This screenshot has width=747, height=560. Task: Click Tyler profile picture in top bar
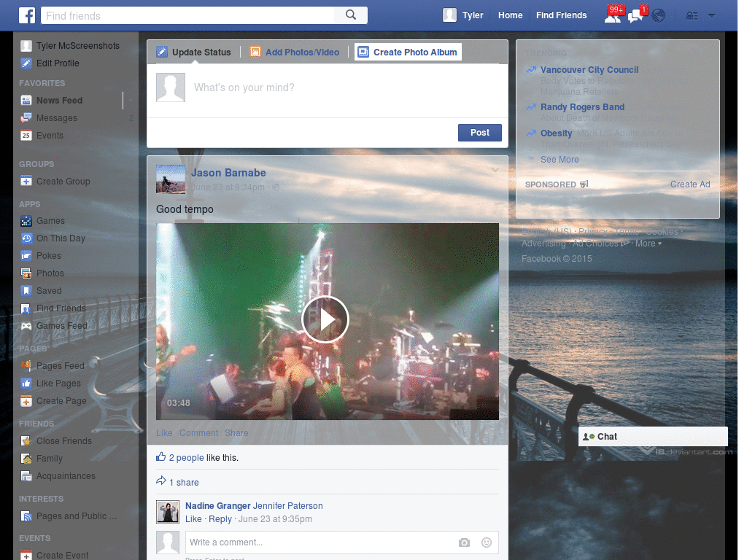(x=449, y=15)
